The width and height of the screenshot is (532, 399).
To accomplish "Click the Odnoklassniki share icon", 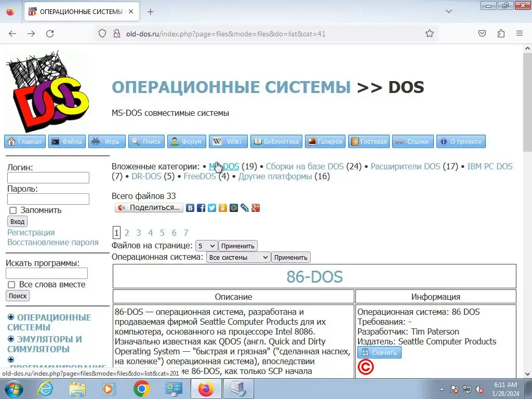I will [222, 208].
